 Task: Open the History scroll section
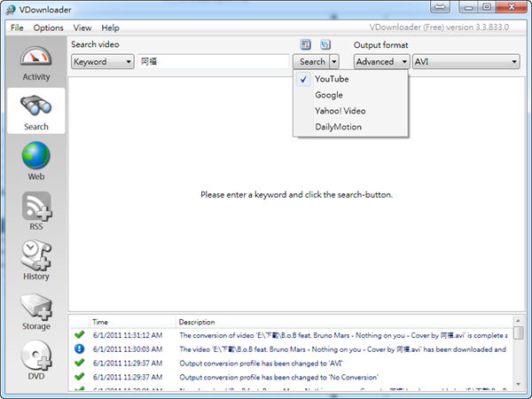click(x=36, y=261)
